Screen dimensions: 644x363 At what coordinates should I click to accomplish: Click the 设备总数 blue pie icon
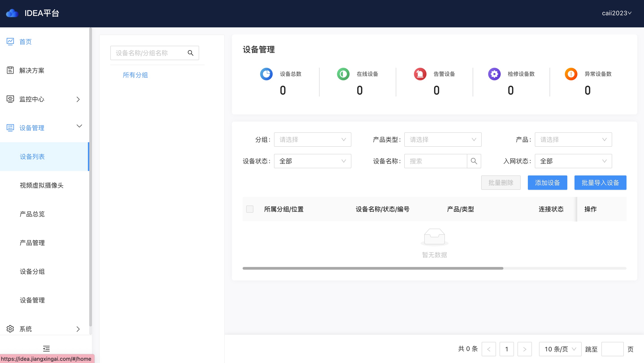click(x=266, y=74)
